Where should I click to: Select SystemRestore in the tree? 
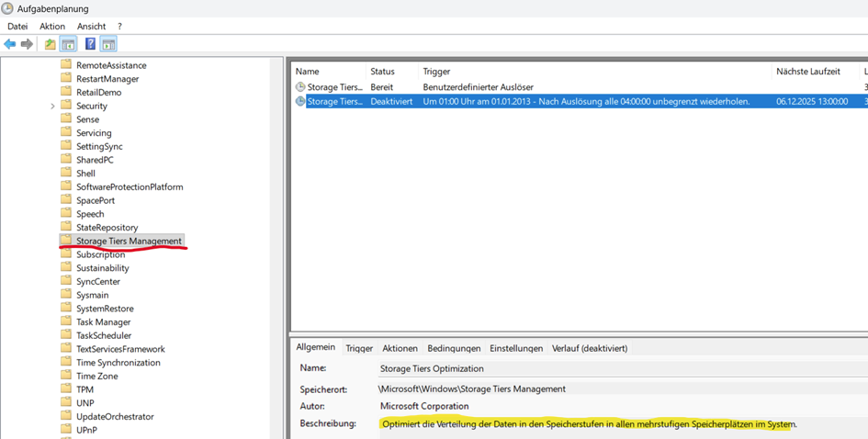106,309
